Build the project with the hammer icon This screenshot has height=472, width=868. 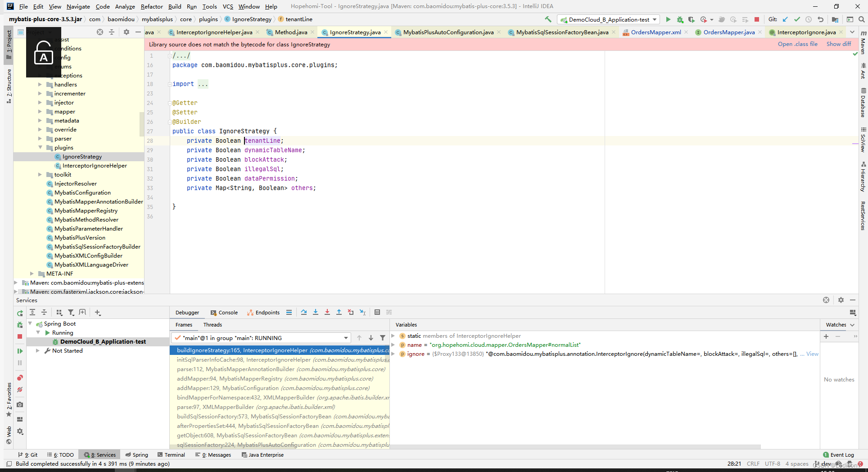coord(548,19)
